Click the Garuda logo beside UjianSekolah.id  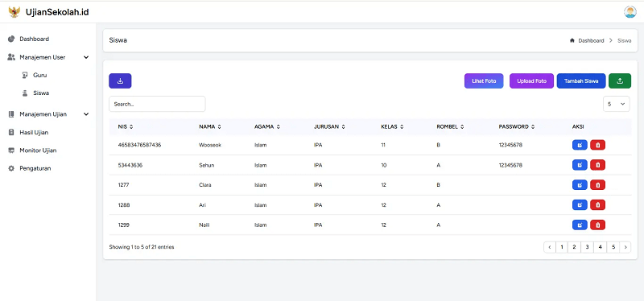(14, 12)
